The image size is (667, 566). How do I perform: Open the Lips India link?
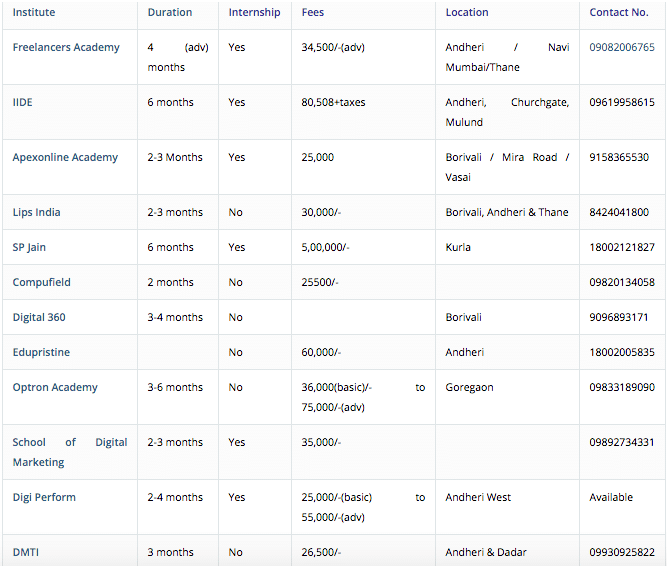(37, 213)
